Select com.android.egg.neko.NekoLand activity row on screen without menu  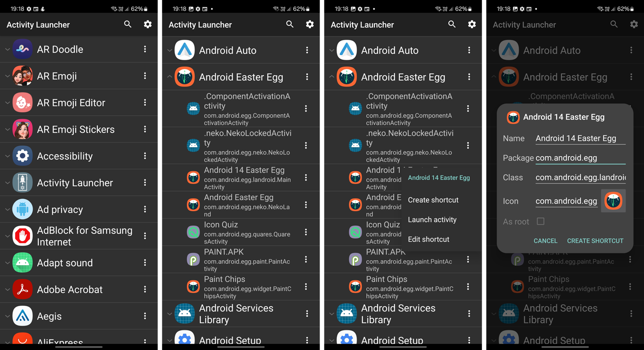point(241,205)
